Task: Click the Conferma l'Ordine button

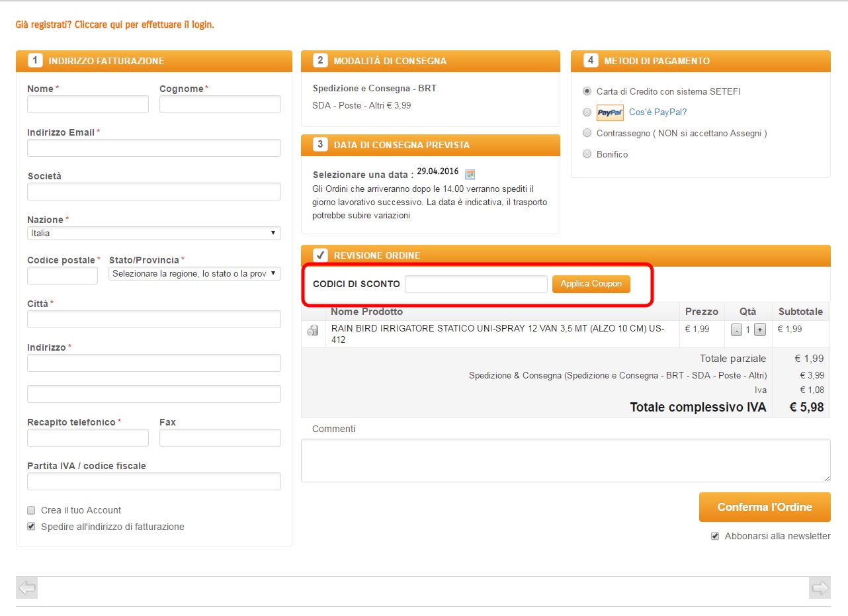Action: [764, 507]
